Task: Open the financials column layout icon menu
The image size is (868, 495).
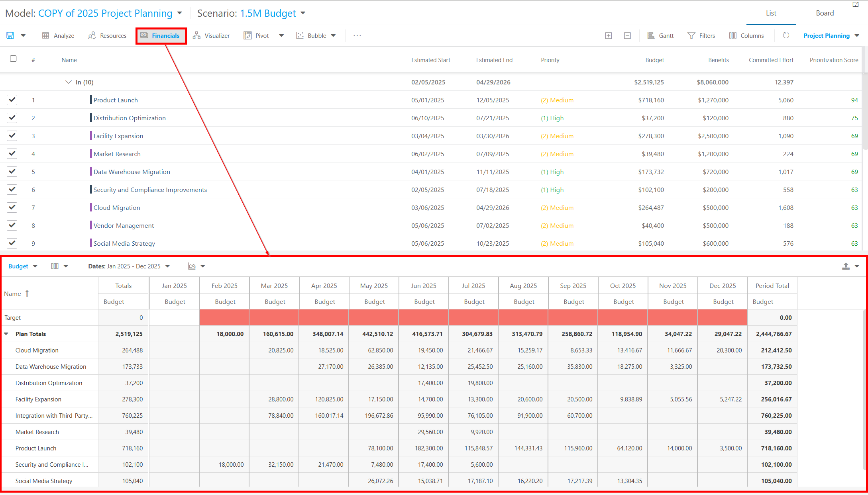Action: [x=60, y=266]
